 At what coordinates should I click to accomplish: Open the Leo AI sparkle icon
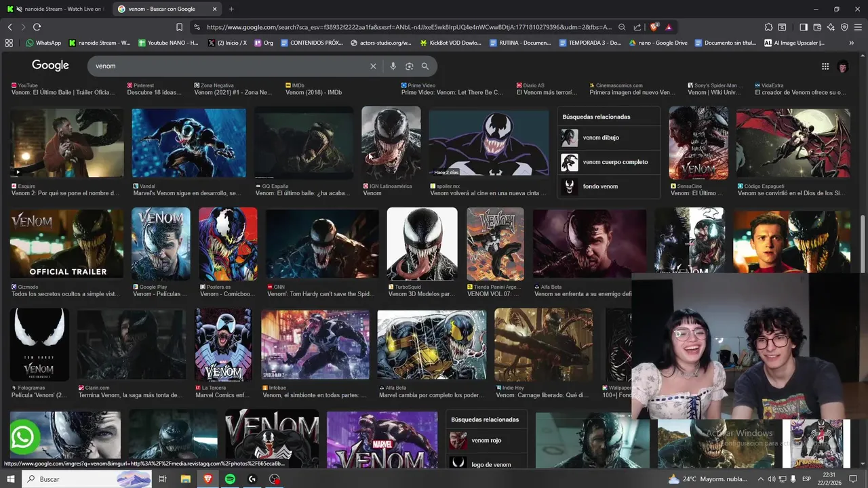(x=831, y=27)
